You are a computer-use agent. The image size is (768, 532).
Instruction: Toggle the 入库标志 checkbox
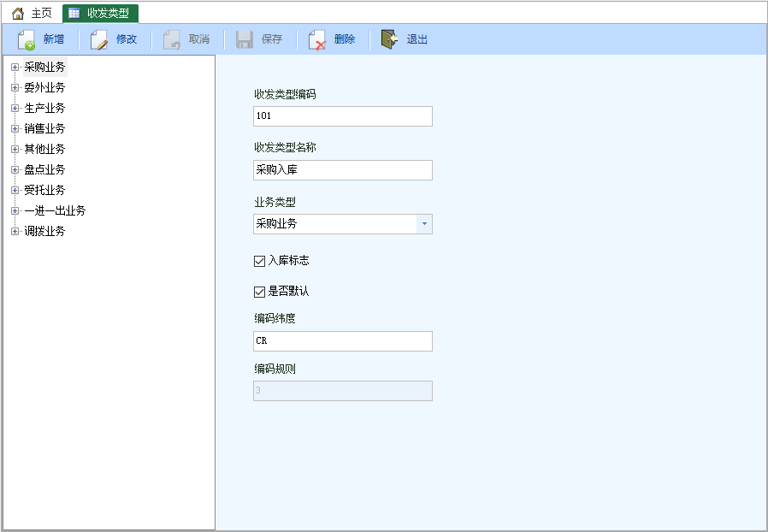point(260,261)
